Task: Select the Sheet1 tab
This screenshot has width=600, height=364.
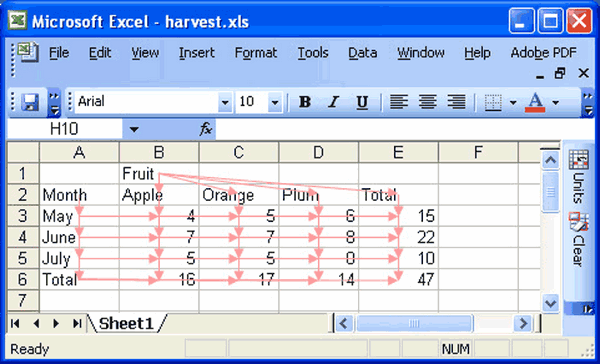Action: (x=126, y=324)
